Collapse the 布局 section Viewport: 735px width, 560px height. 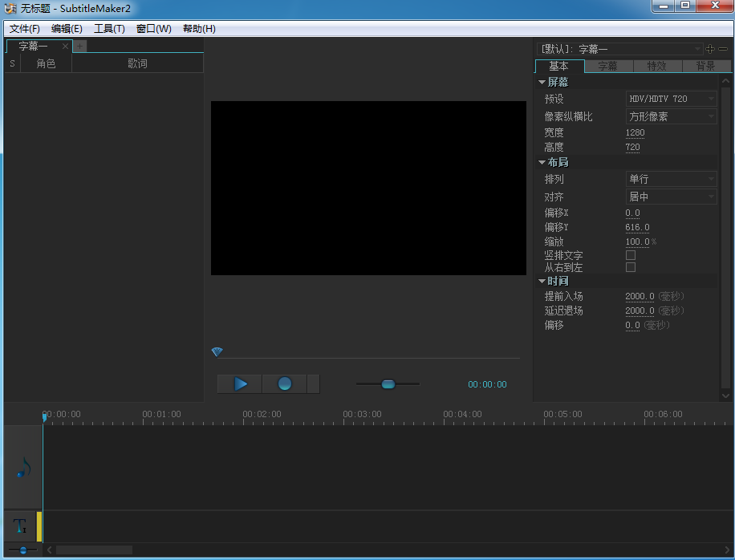(542, 162)
